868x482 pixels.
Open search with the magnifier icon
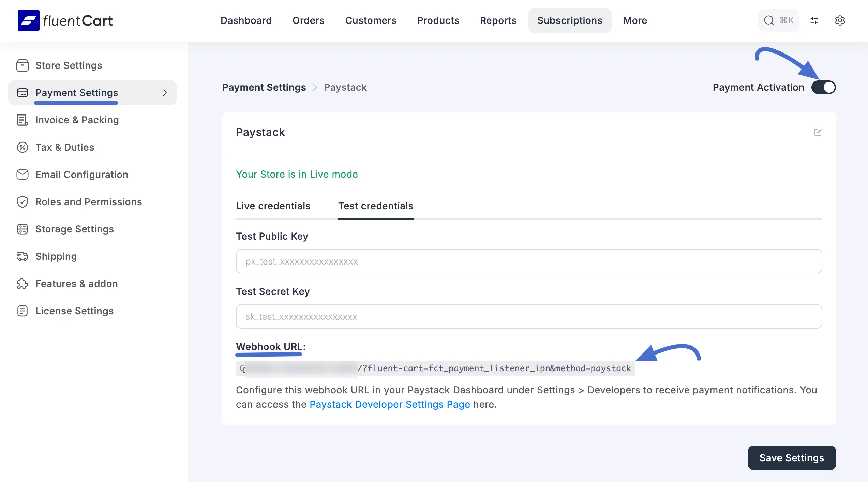coord(769,20)
